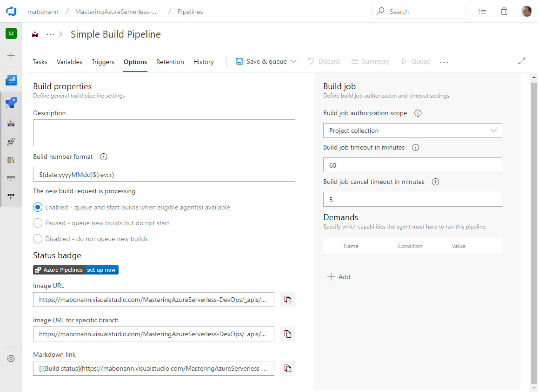Open Deployment groups icon in sidebar
Image resolution: width=538 pixels, height=392 pixels.
[x=11, y=197]
